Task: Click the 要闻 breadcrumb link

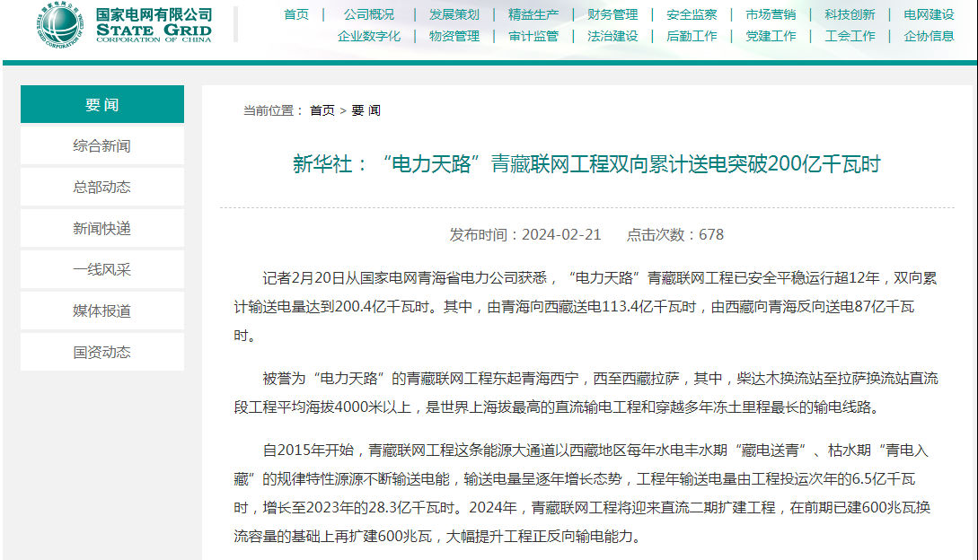Action: coord(366,110)
